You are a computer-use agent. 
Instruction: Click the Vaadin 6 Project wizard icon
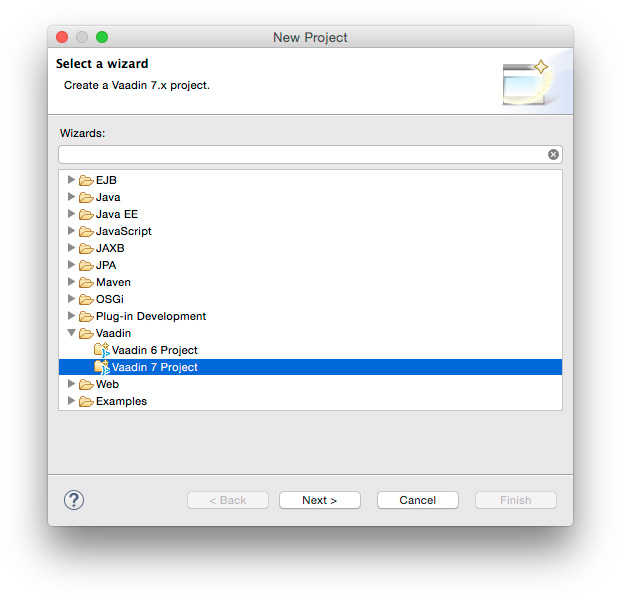coord(102,350)
